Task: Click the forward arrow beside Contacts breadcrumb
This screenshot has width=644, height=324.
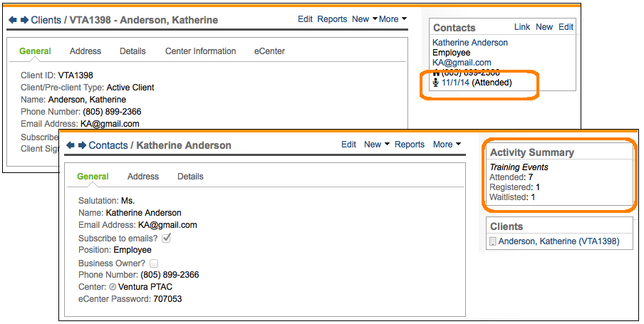Action: 82,145
